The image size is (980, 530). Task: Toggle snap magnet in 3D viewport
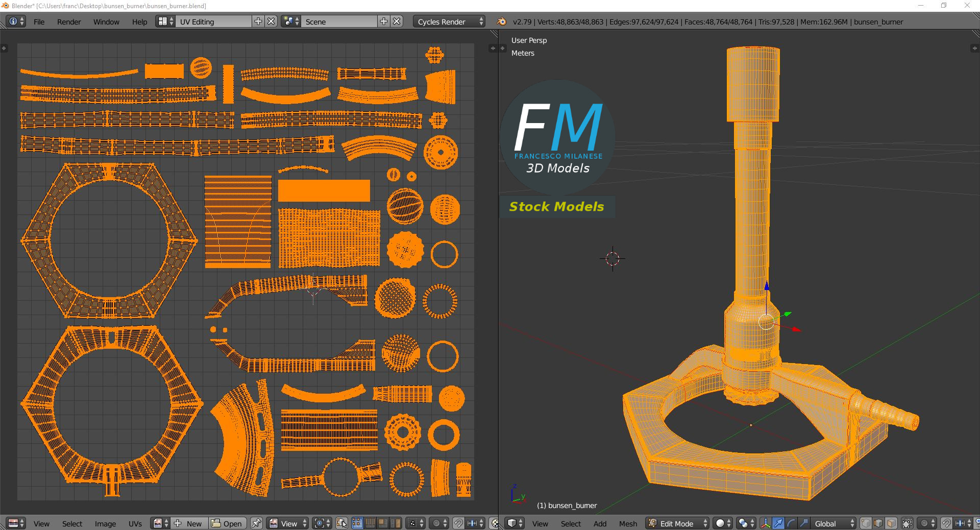946,523
